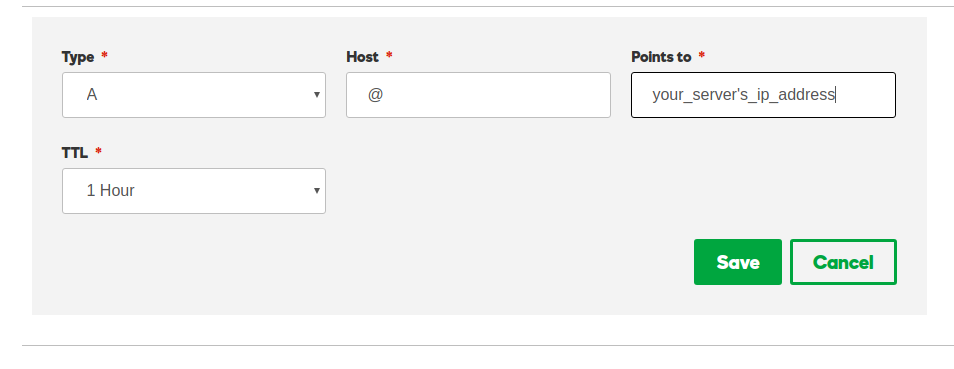Click the @ symbol in the Host field

coord(375,95)
